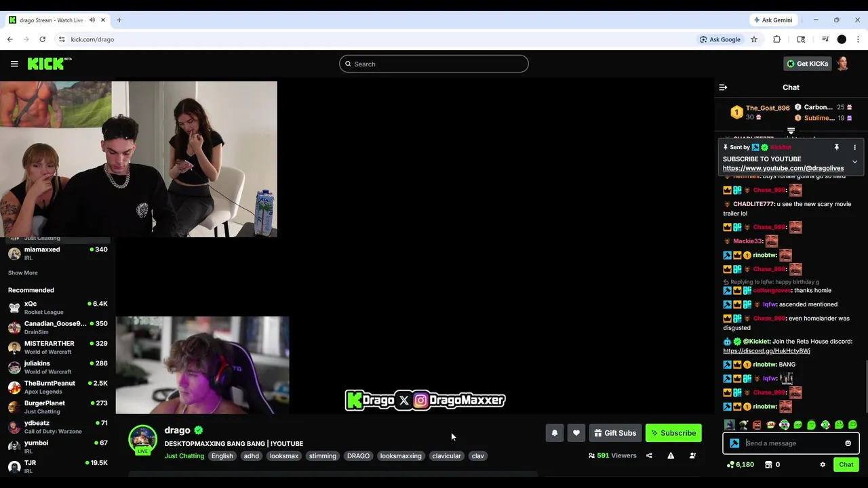
Task: Open Canadian_Goose9 recommended channel
Action: pos(58,328)
